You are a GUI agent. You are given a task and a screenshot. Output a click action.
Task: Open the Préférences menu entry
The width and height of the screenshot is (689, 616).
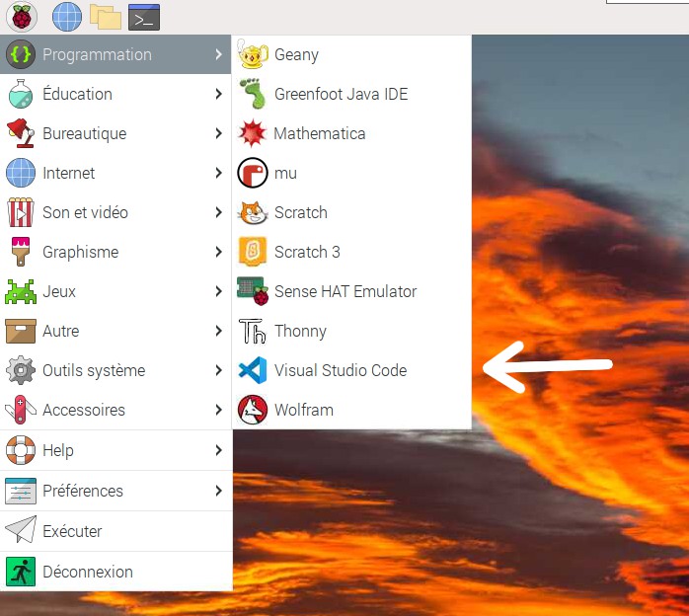click(115, 491)
